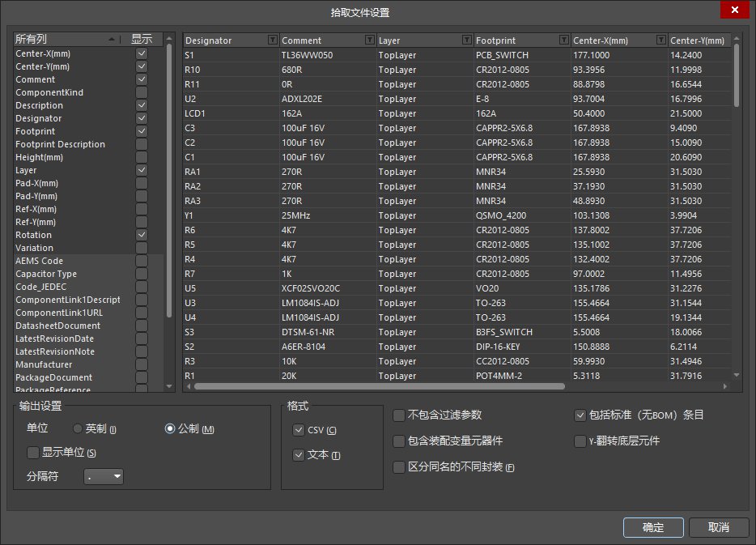Uncheck Rotation display checkbox
Screen dimensions: 756x545
[x=142, y=235]
